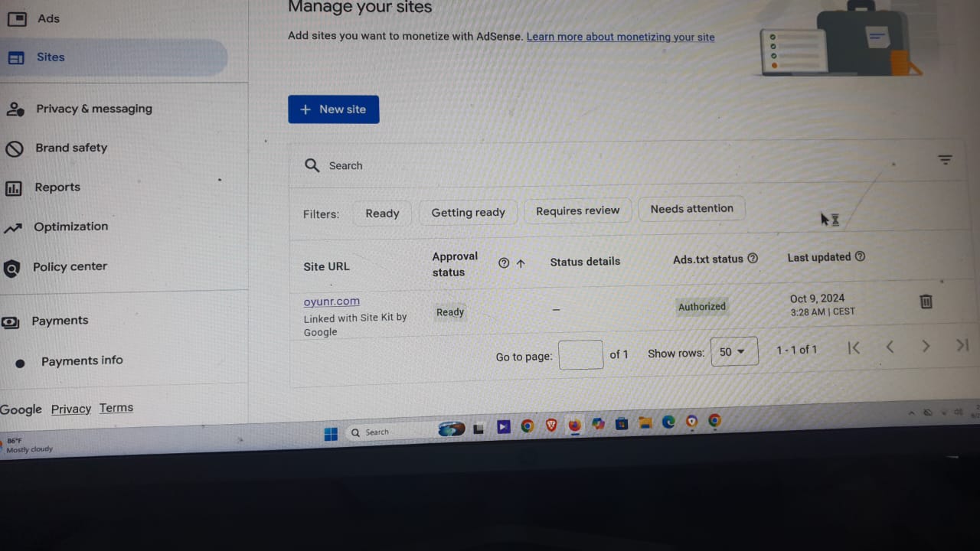This screenshot has width=980, height=551.
Task: Open the Reports page
Action: click(43, 187)
